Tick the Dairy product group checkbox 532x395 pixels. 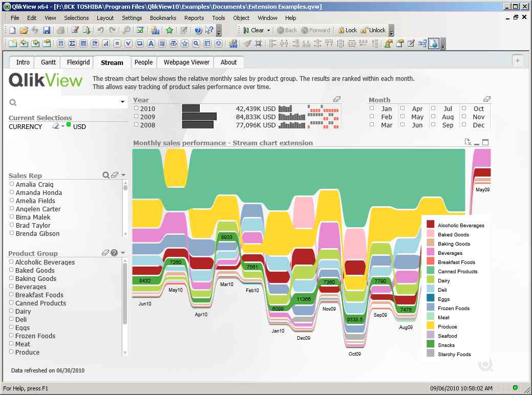tap(12, 311)
